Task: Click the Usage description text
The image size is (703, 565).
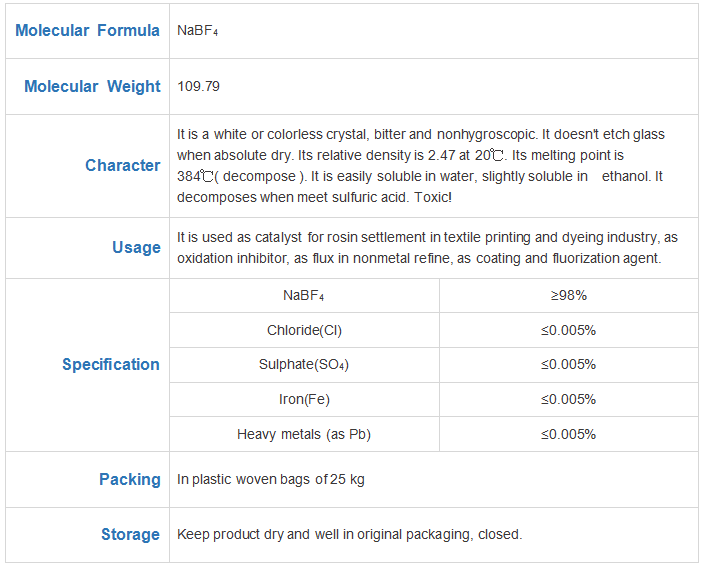Action: pos(427,248)
